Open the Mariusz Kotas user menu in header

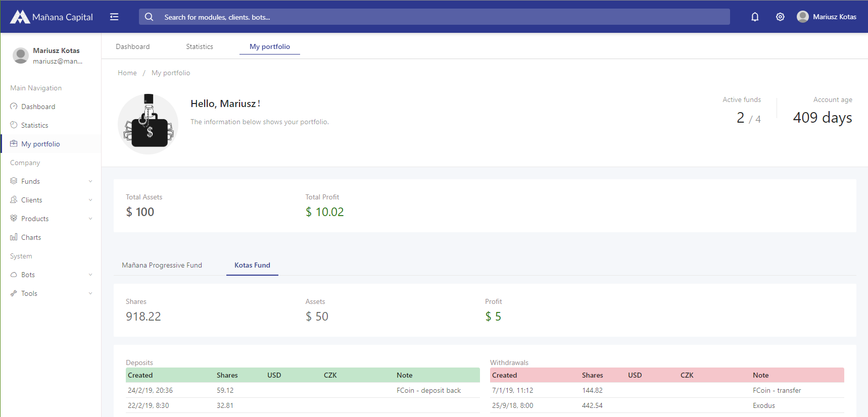(827, 17)
